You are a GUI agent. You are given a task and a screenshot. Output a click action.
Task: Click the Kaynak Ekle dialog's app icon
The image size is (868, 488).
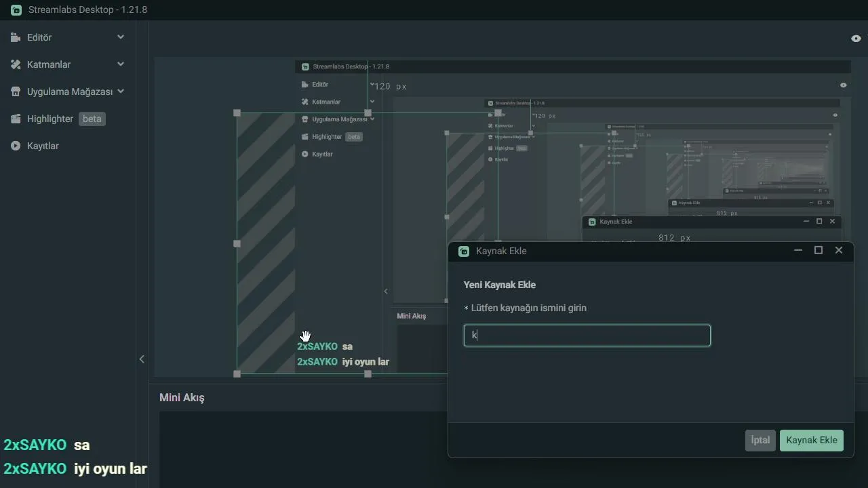[x=464, y=251]
